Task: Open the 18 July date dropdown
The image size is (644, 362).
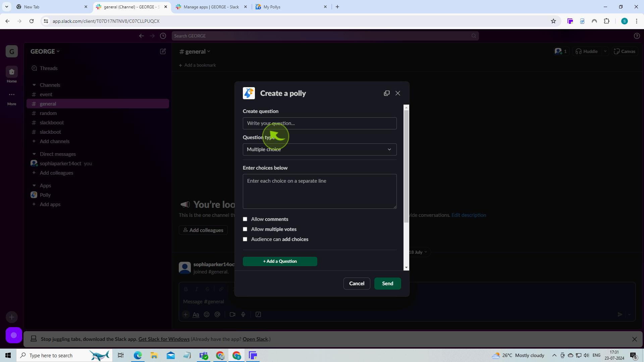Action: [x=418, y=252]
